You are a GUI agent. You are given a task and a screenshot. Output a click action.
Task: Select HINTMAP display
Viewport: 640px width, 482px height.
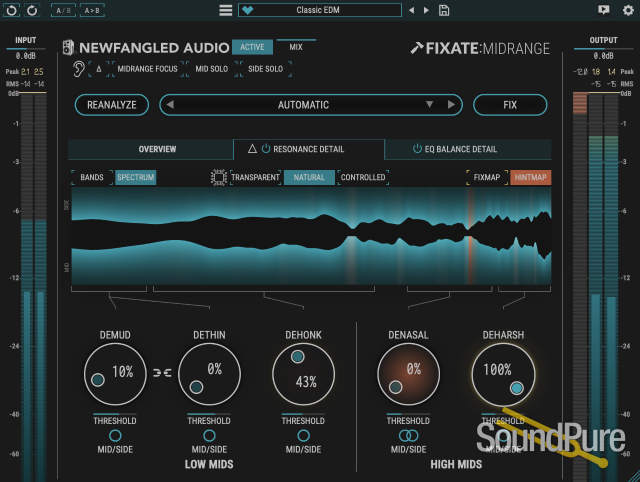pos(530,177)
